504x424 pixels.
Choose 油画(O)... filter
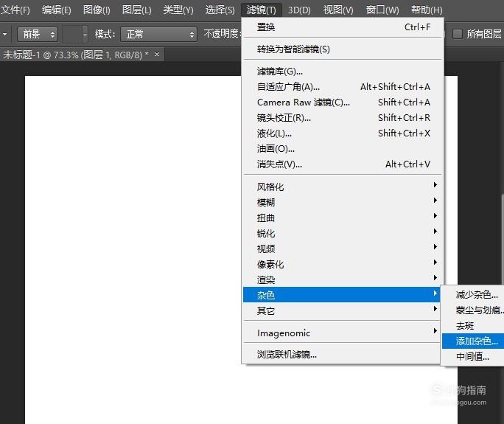pyautogui.click(x=343, y=149)
